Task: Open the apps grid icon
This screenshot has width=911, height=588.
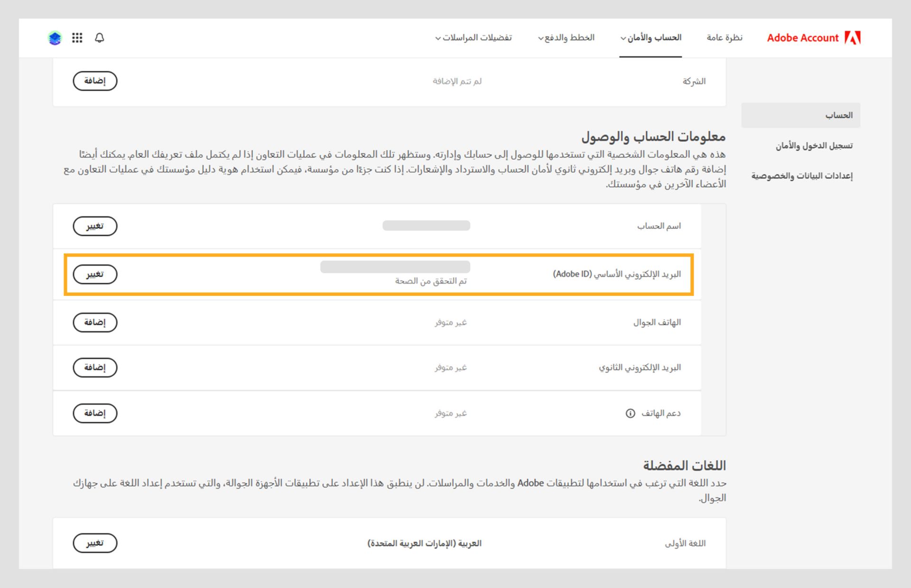Action: (x=77, y=38)
